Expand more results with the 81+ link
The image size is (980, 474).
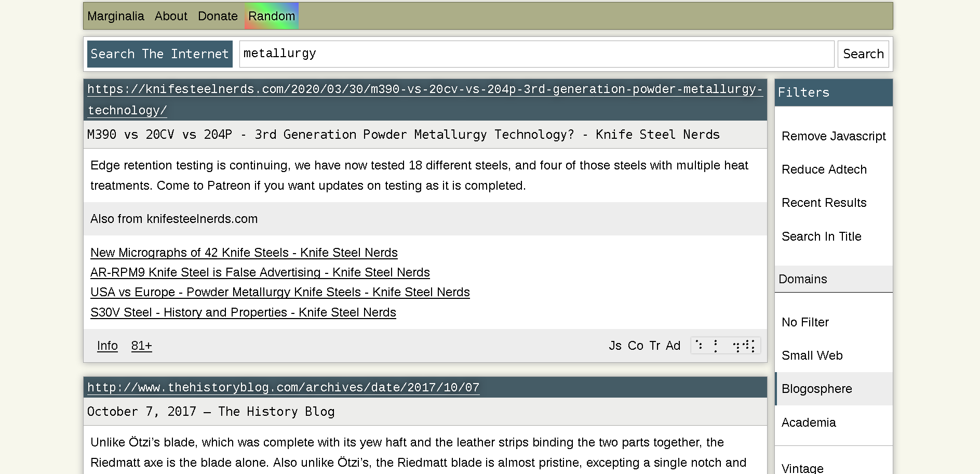pos(141,345)
